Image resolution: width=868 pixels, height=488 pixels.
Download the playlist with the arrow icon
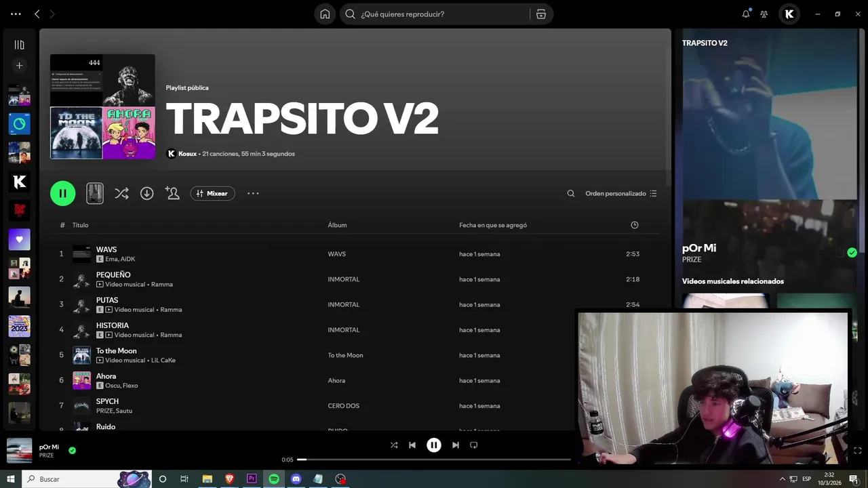146,193
